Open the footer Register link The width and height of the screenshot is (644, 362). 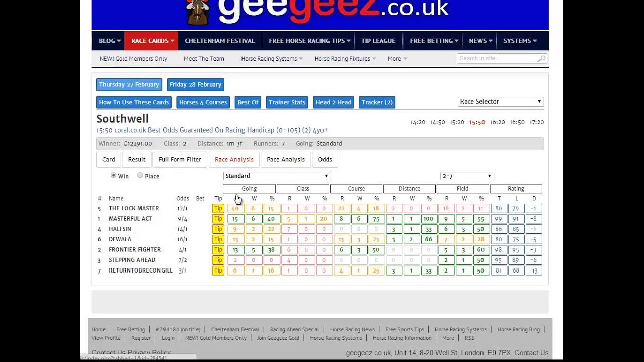(x=141, y=338)
